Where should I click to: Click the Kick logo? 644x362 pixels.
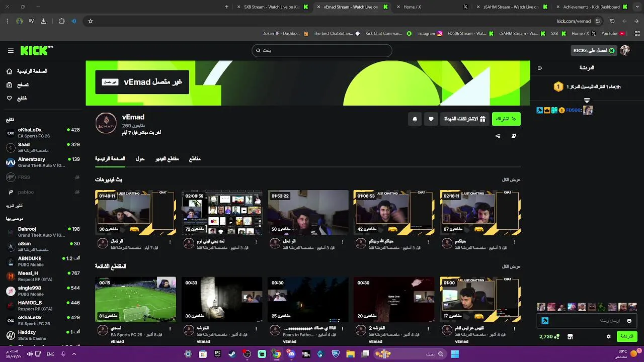36,51
